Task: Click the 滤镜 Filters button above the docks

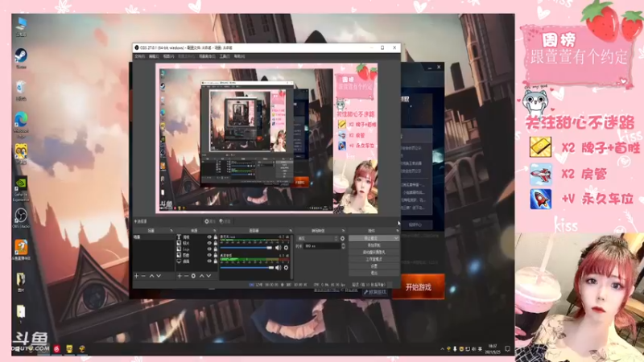Action: (225, 221)
